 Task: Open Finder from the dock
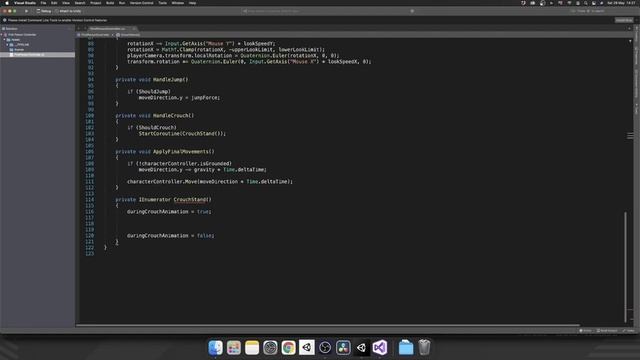pos(216,348)
